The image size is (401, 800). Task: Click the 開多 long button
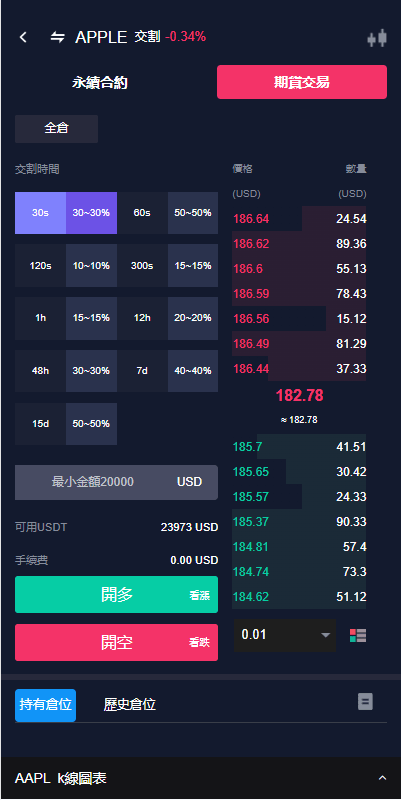(116, 594)
